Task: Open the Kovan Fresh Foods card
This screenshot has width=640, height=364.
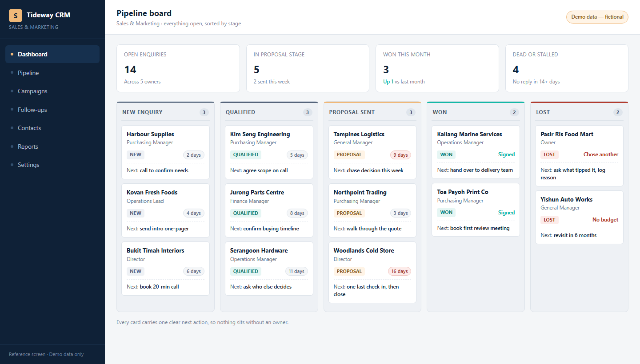Action: 165,210
